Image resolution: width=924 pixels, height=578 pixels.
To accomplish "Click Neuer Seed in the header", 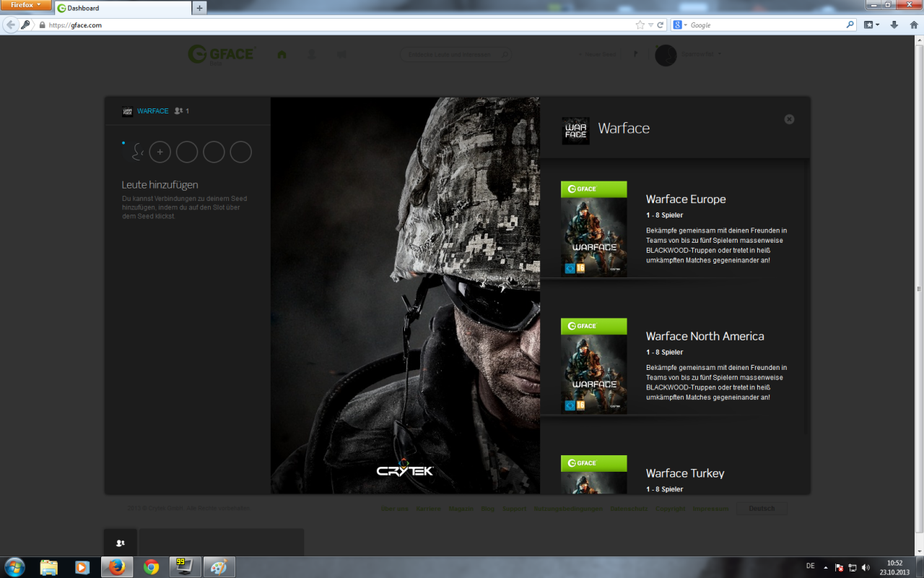I will (597, 54).
